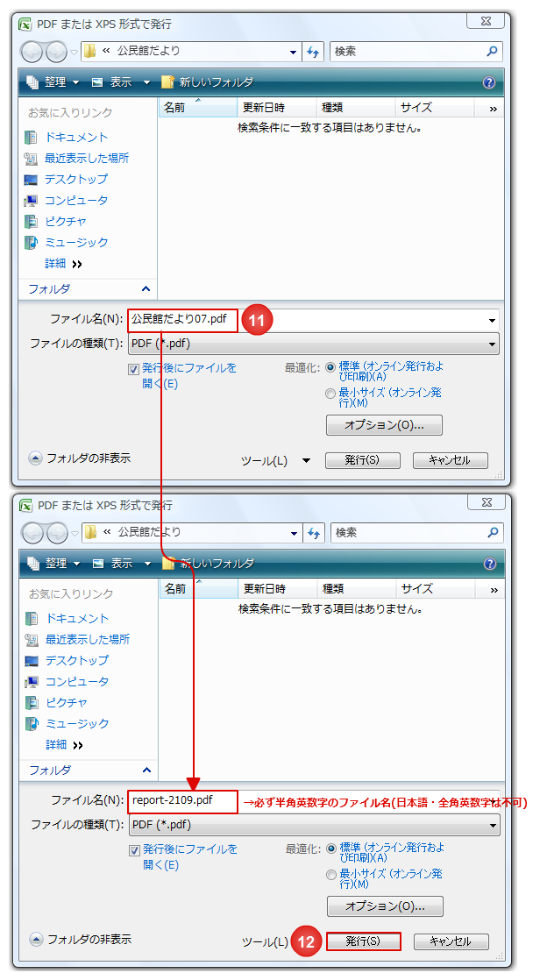Sort by 種類 column in upper dialog
This screenshot has width=547, height=980.
point(356,108)
